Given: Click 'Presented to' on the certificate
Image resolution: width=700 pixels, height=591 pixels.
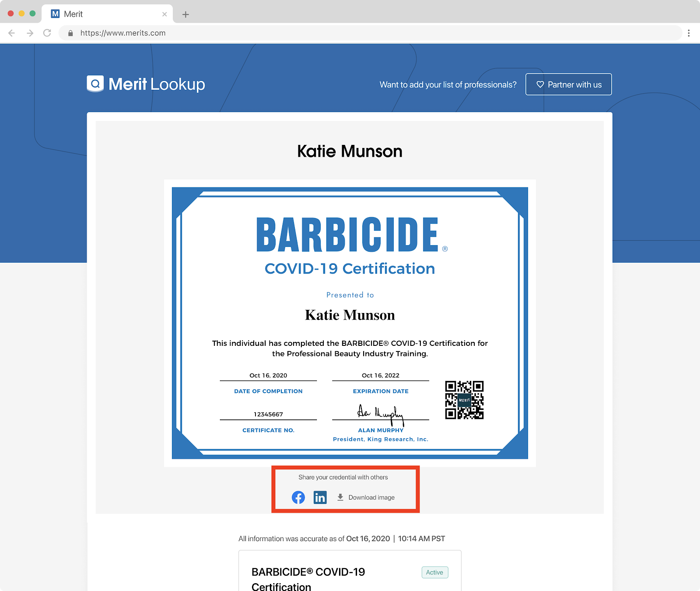Looking at the screenshot, I should coord(350,295).
